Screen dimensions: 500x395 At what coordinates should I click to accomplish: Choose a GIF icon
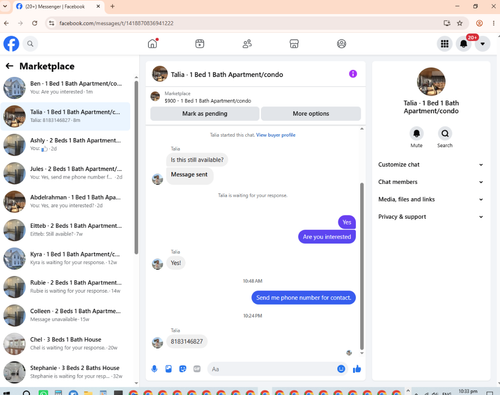pos(197,369)
